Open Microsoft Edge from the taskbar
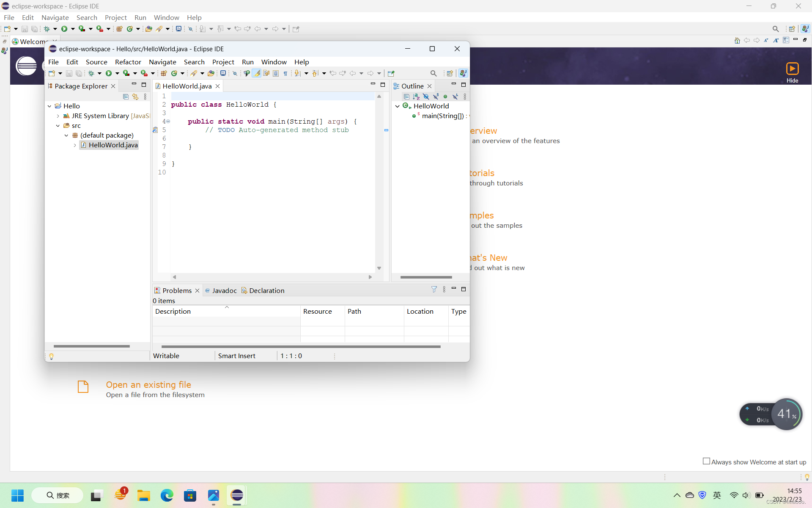The image size is (812, 508). coord(167,495)
